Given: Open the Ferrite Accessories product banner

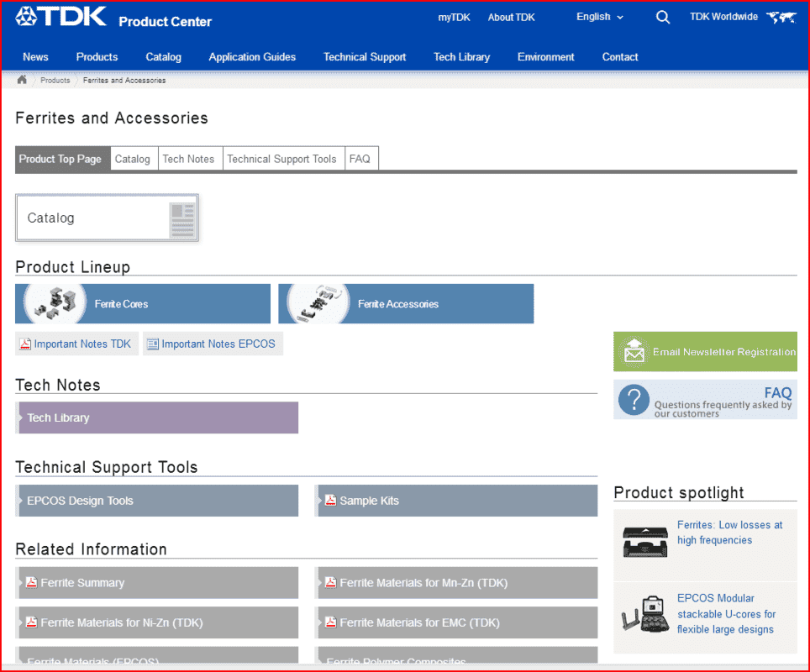Looking at the screenshot, I should (x=406, y=304).
